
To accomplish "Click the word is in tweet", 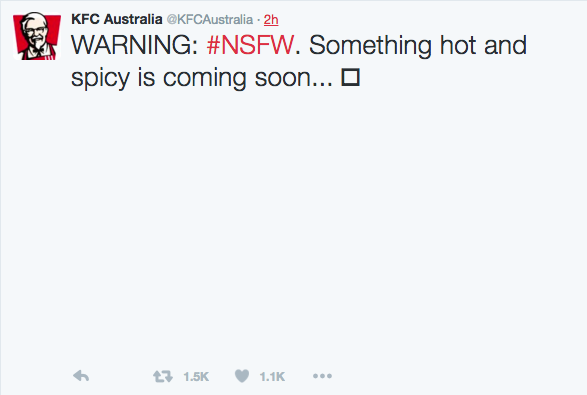I will [146, 78].
